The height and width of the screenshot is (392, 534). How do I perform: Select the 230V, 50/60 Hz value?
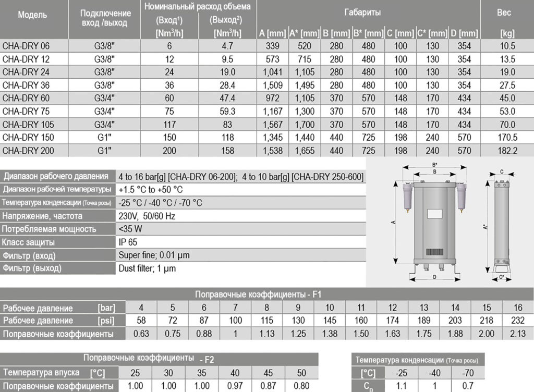147,216
